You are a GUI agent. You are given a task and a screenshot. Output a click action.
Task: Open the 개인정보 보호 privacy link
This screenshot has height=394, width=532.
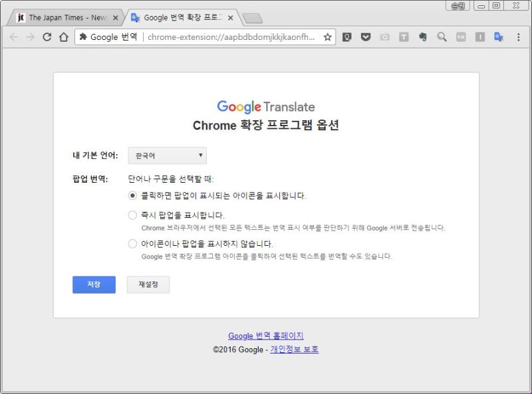[x=294, y=349]
